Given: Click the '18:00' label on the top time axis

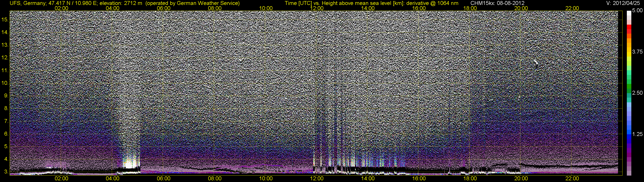Looking at the screenshot, I should [x=470, y=8].
